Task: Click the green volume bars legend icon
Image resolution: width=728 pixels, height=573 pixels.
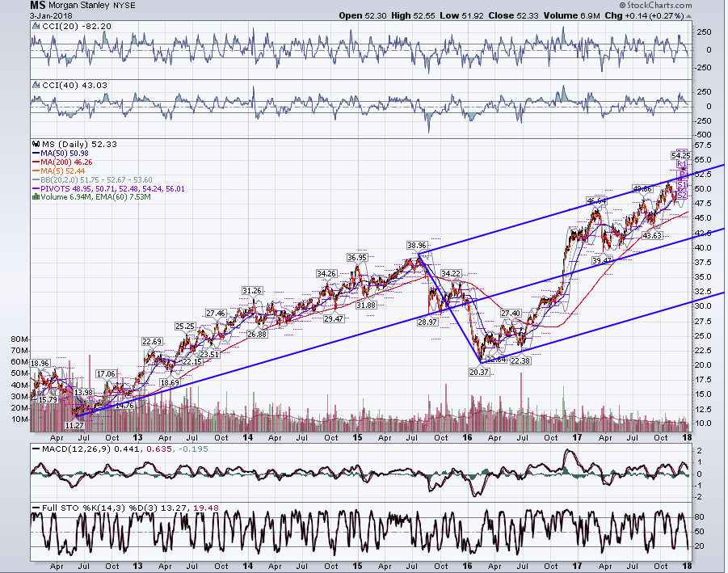Action: (36, 197)
